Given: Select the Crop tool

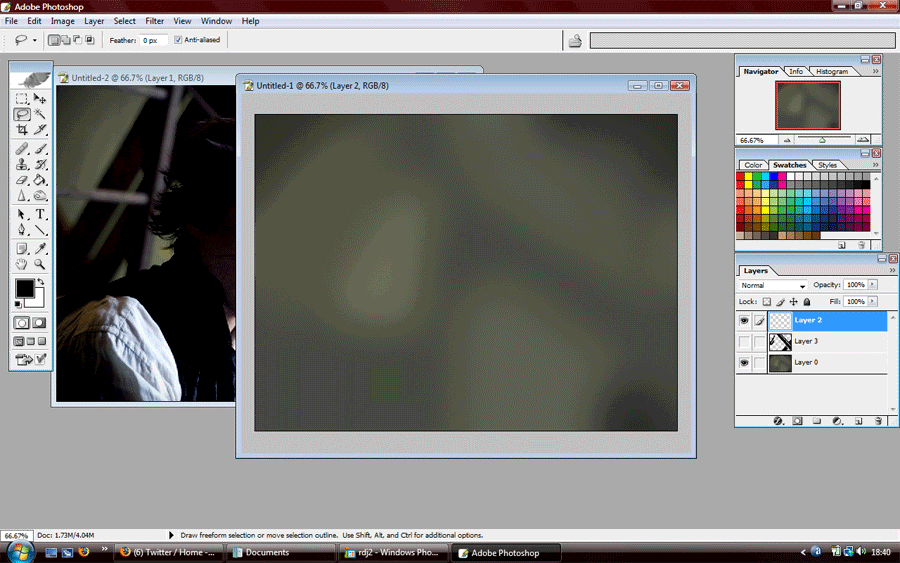Looking at the screenshot, I should tap(22, 130).
